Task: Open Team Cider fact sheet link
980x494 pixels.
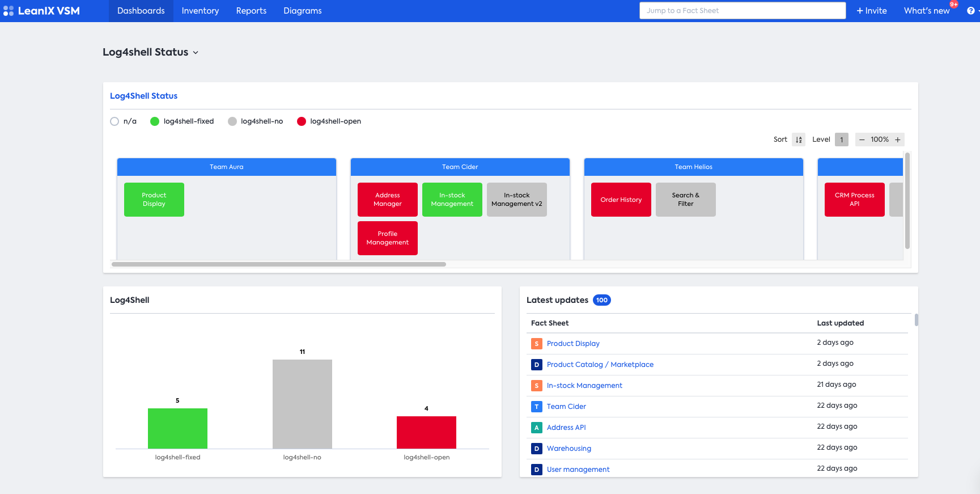Action: tap(566, 407)
